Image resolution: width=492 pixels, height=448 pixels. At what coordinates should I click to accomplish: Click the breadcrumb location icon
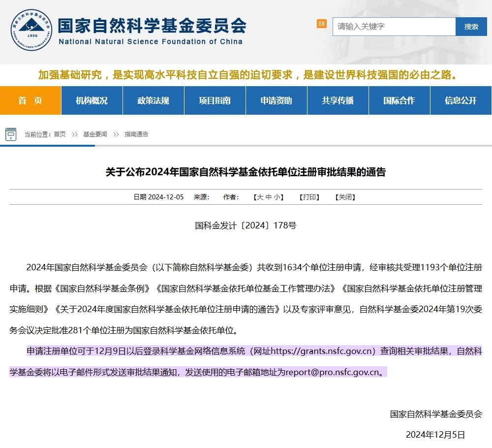[11, 134]
